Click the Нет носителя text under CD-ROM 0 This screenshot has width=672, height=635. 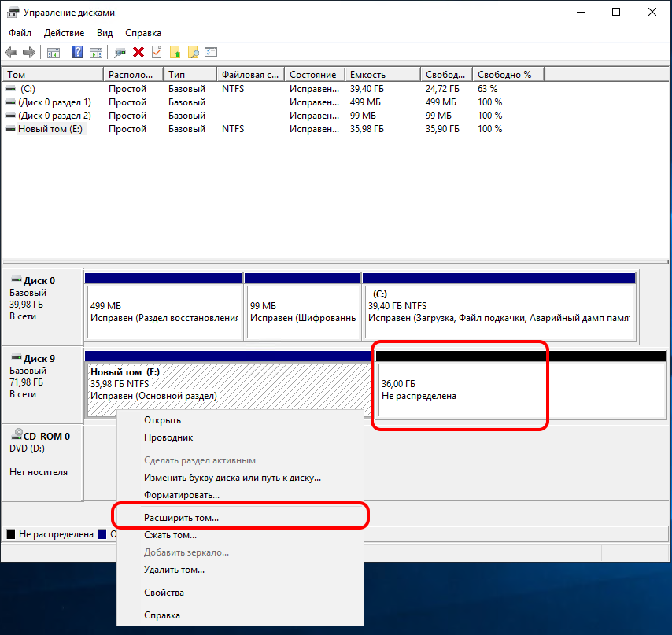[x=39, y=472]
